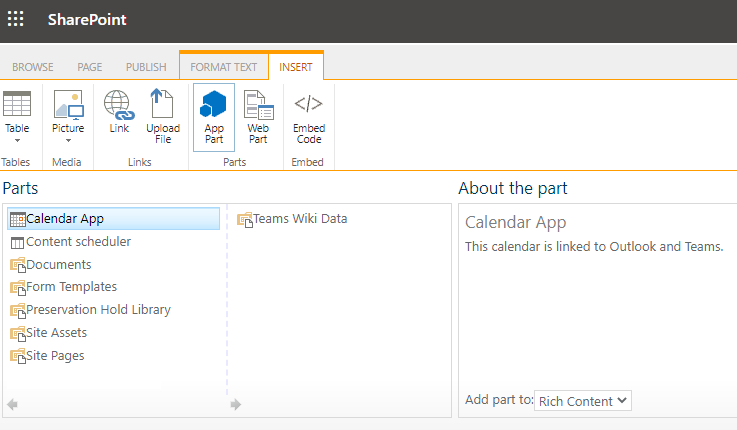Viewport: 737px width, 430px height.
Task: Click the Preservation Hold Library icon
Action: pos(18,311)
